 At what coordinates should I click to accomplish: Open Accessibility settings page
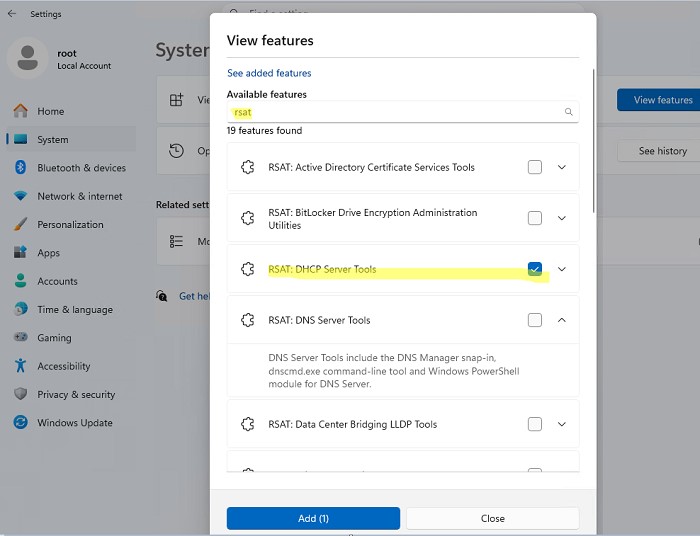[71, 366]
